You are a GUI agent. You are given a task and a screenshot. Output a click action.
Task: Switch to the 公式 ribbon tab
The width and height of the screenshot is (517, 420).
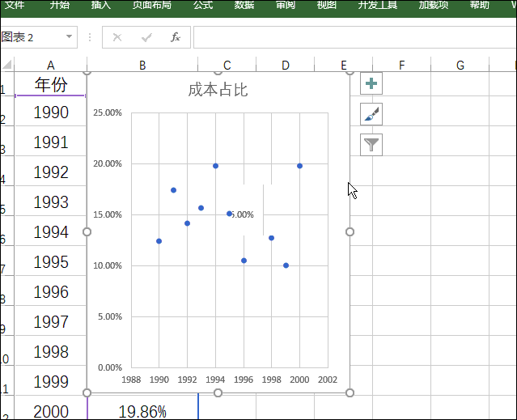coord(203,5)
